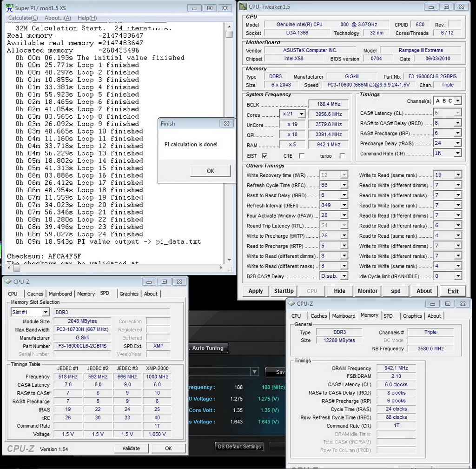Click the XMP-2000 column header in Timings Table
Screen dimensions: 476x469
click(x=157, y=368)
